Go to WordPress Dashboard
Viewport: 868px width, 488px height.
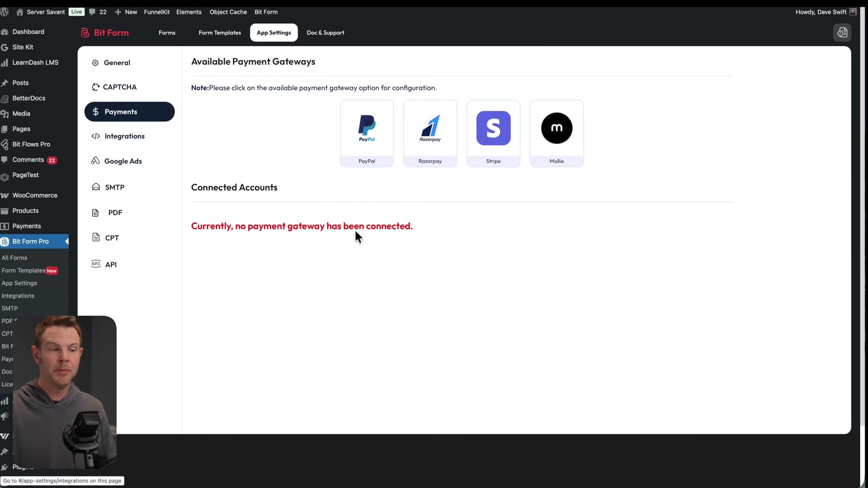point(28,32)
